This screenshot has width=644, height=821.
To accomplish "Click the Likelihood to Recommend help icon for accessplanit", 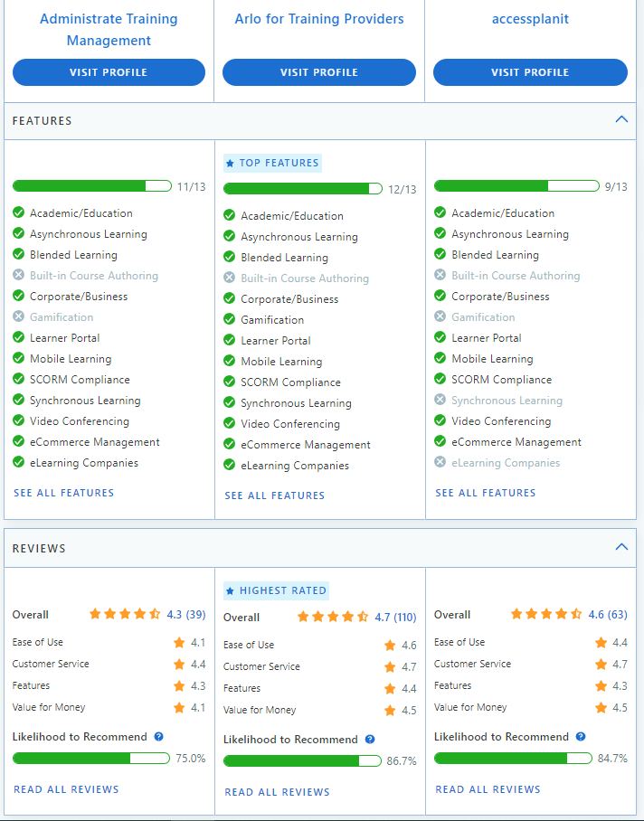I will point(580,737).
